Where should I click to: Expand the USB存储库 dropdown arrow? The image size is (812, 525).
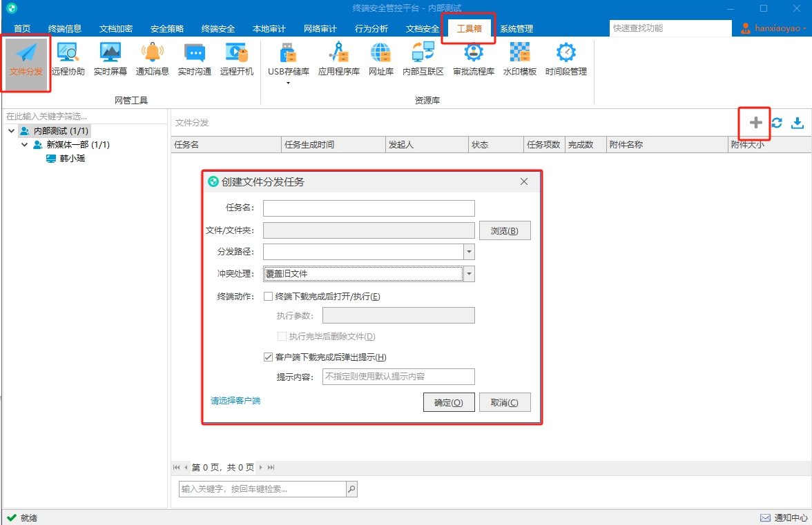point(289,83)
